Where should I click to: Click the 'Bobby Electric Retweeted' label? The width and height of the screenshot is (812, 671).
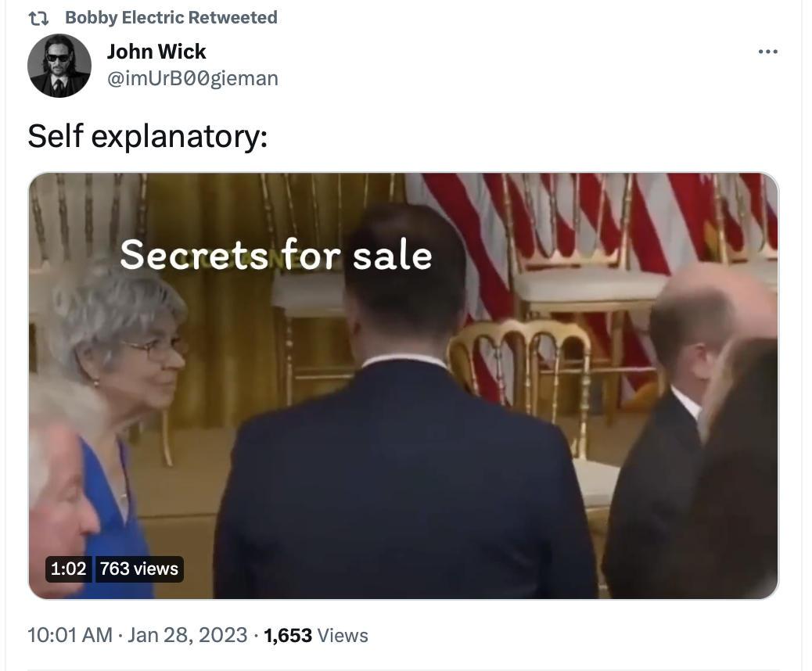point(171,18)
